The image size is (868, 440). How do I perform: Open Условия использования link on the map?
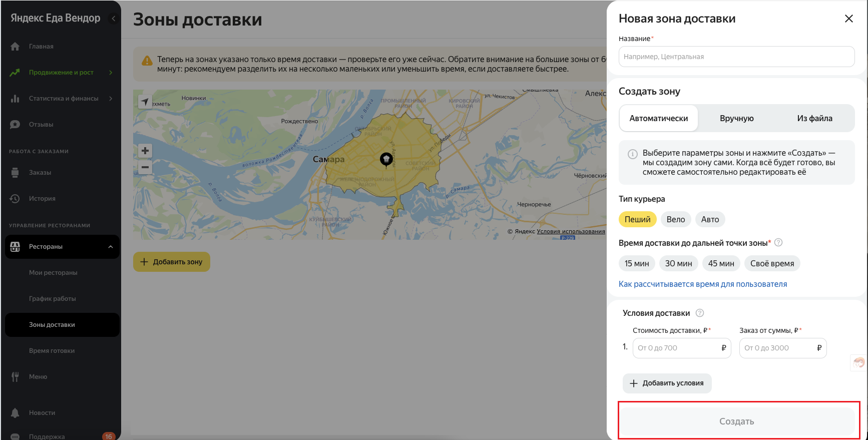[x=571, y=231]
